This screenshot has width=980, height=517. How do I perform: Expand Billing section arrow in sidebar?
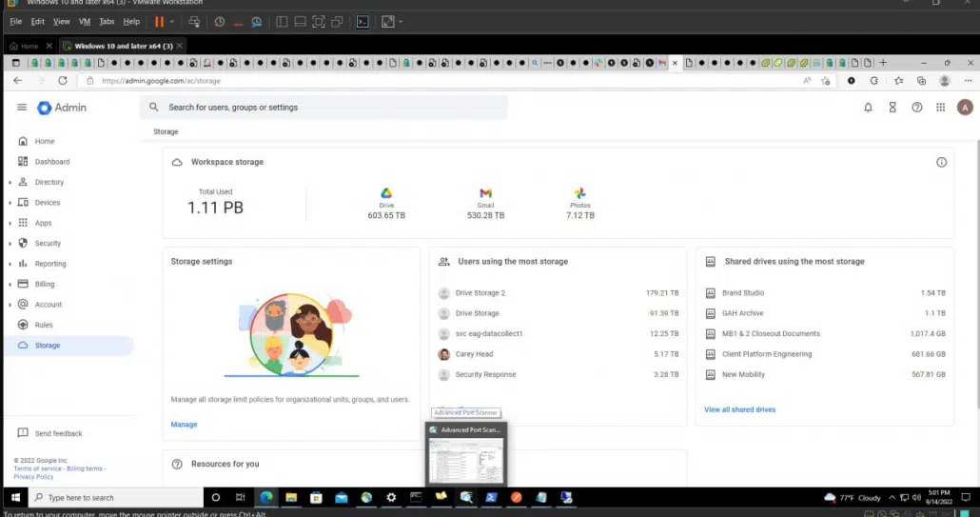10,285
